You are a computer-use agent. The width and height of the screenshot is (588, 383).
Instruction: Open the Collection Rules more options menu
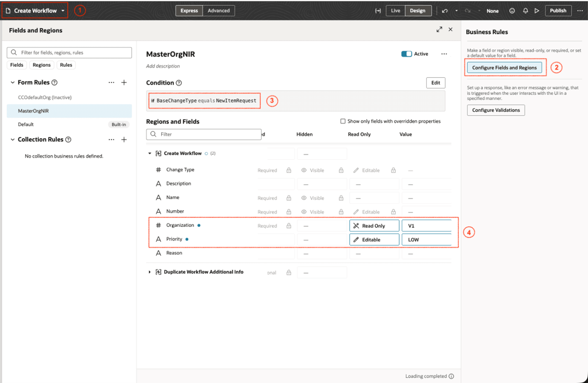tap(111, 139)
